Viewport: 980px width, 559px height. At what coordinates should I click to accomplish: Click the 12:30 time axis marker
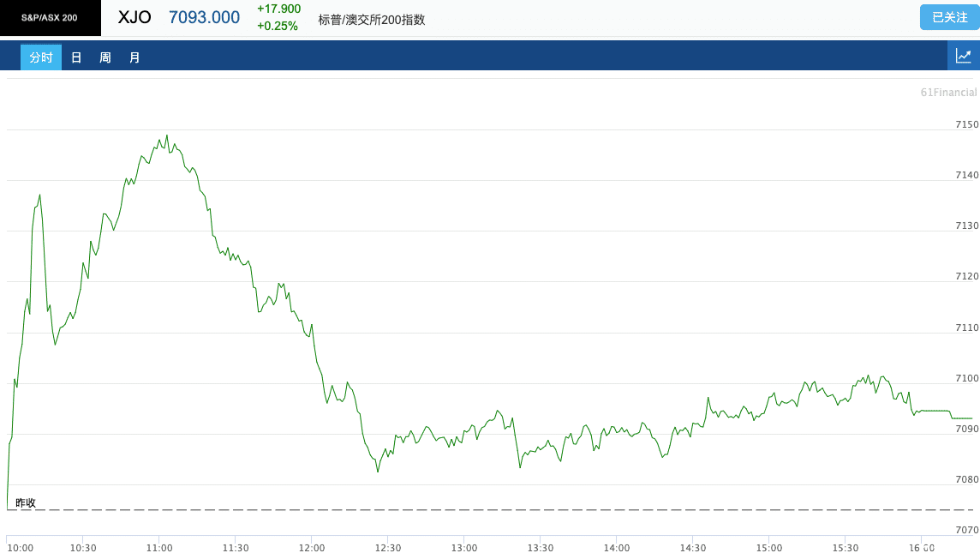[387, 548]
